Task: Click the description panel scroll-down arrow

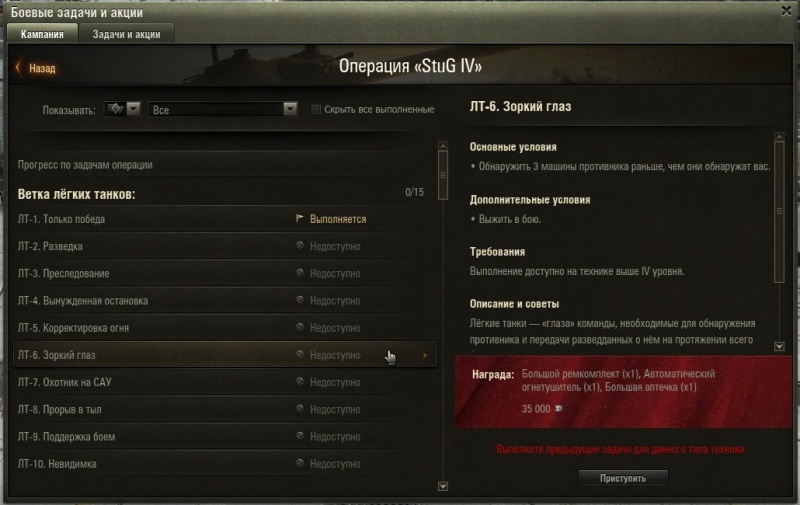Action: tap(779, 346)
